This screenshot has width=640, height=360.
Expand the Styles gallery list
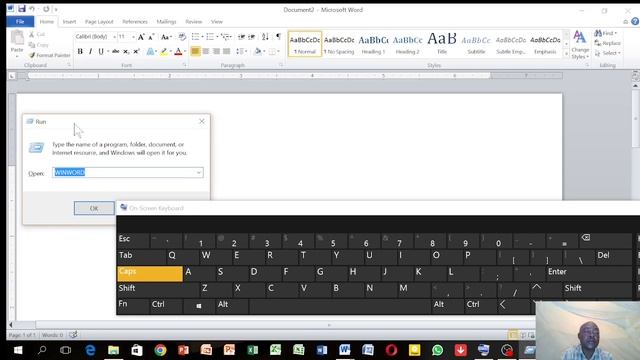[566, 54]
